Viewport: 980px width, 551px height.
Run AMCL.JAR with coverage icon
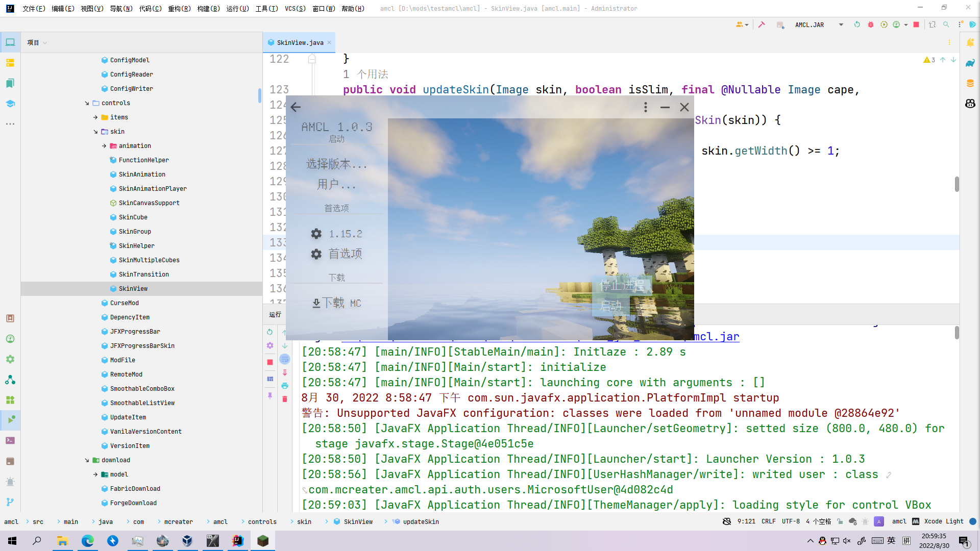tap(884, 24)
